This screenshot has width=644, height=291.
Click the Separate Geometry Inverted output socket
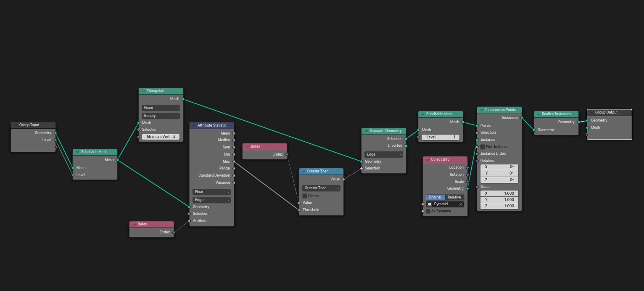[406, 145]
